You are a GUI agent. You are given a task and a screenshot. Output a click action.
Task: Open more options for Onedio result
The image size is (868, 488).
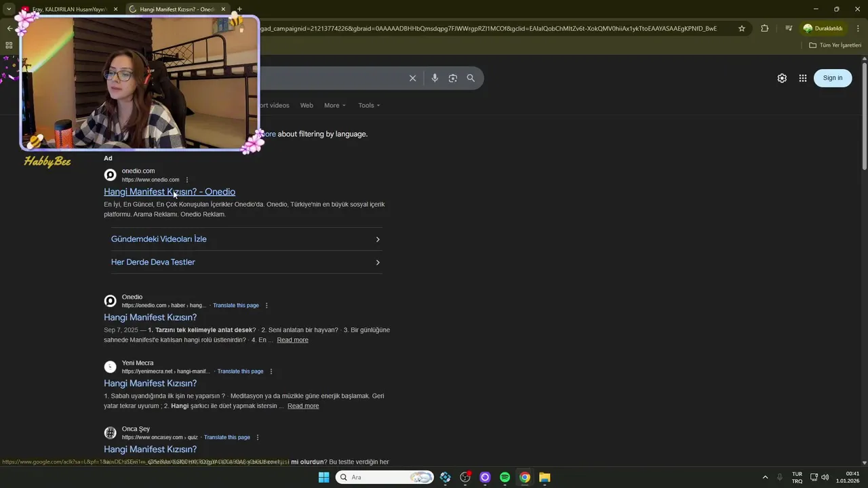pos(267,306)
